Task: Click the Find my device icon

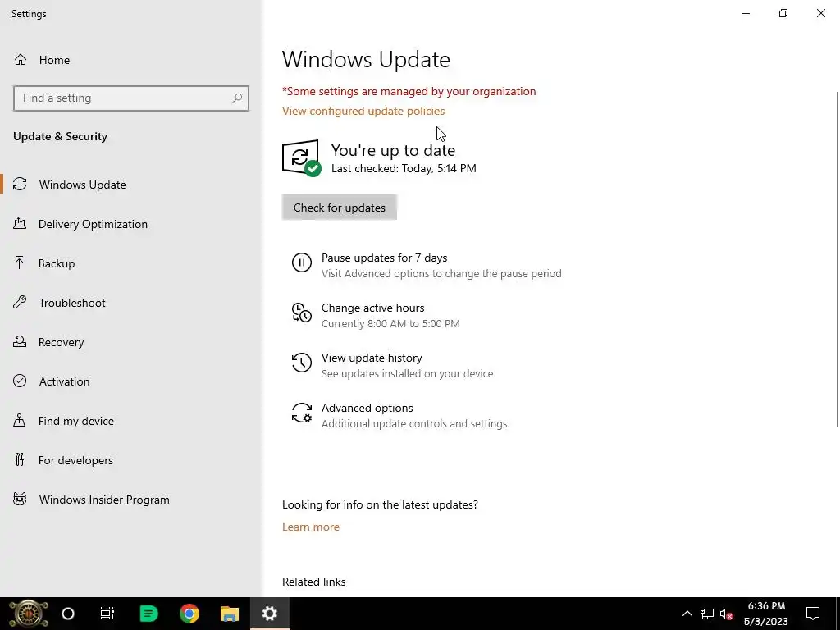Action: click(20, 420)
